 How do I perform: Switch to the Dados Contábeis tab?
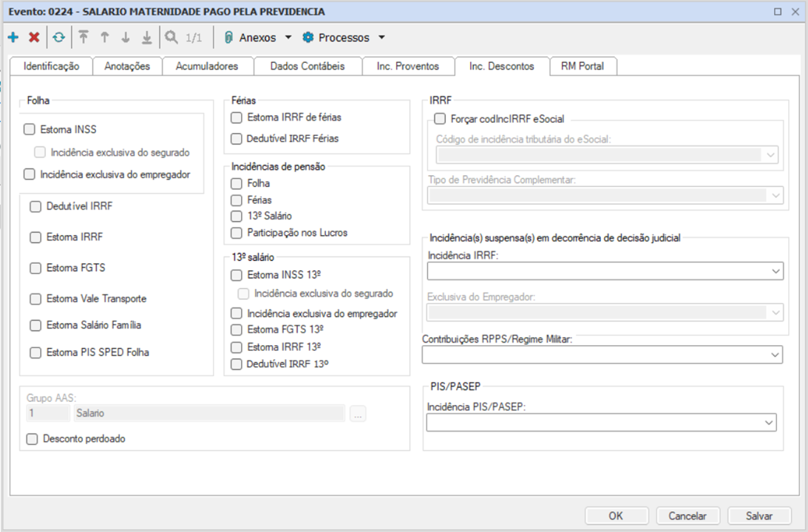click(x=308, y=66)
